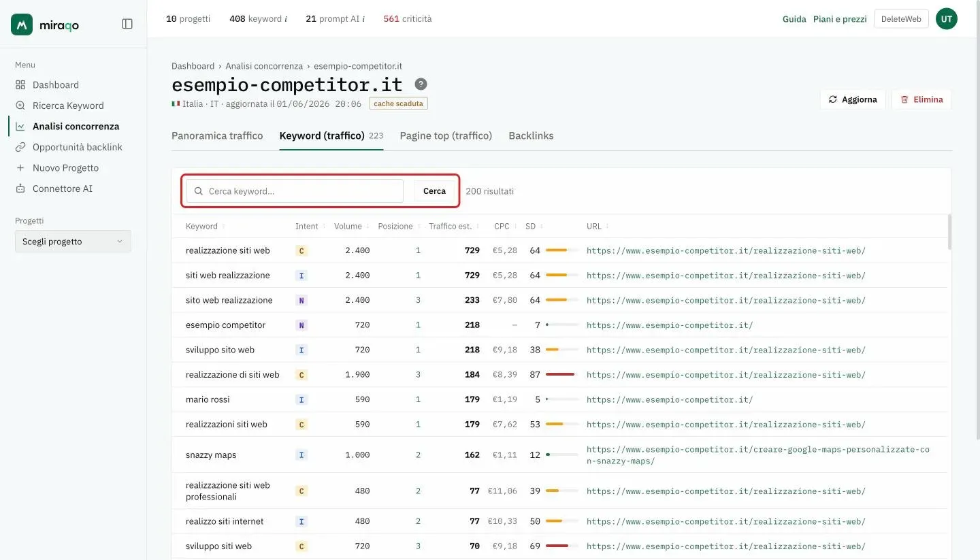Click the Italy flag icon under the domain
The height and width of the screenshot is (560, 980).
[176, 104]
